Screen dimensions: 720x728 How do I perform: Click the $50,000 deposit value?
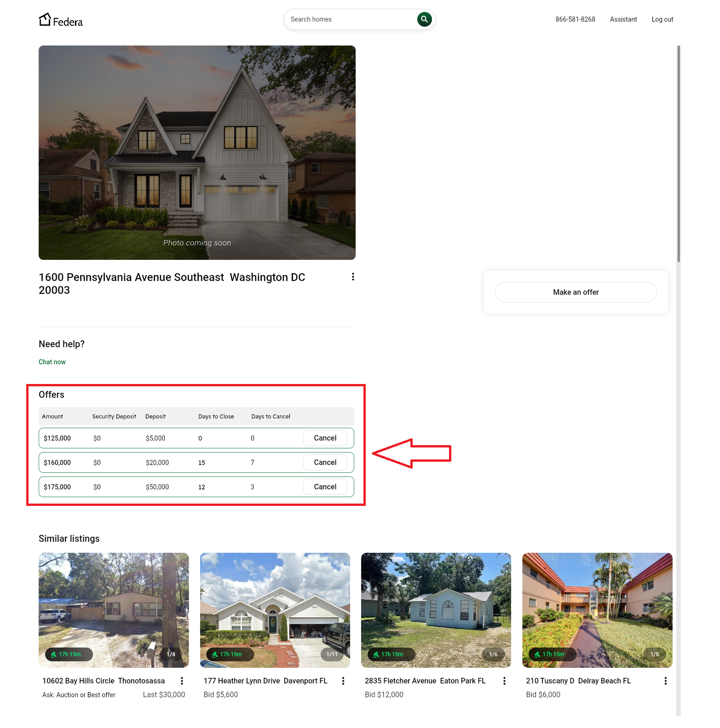coord(157,487)
